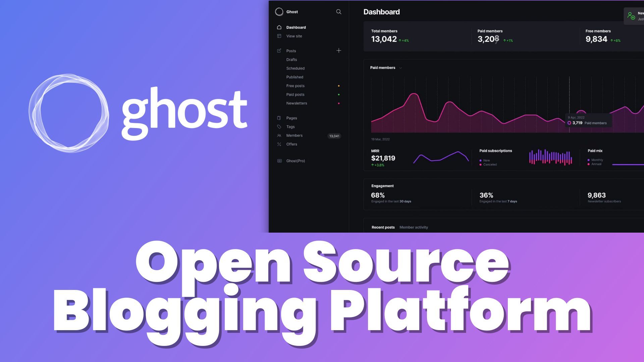
Task: Click the Members navigation icon
Action: click(x=279, y=135)
